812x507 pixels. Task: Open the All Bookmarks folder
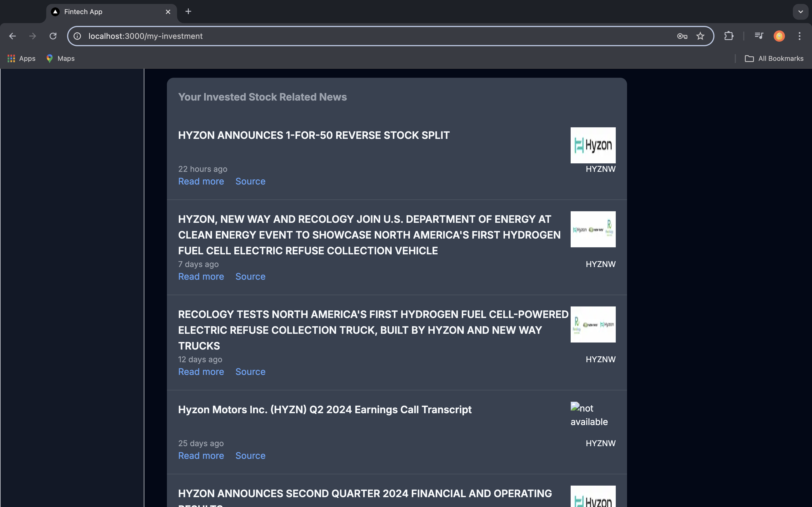click(x=774, y=59)
